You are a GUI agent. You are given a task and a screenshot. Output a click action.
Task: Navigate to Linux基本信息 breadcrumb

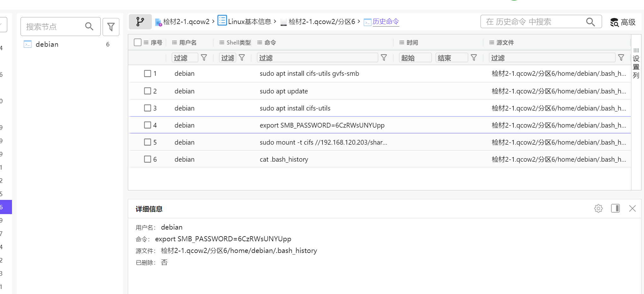pos(249,21)
